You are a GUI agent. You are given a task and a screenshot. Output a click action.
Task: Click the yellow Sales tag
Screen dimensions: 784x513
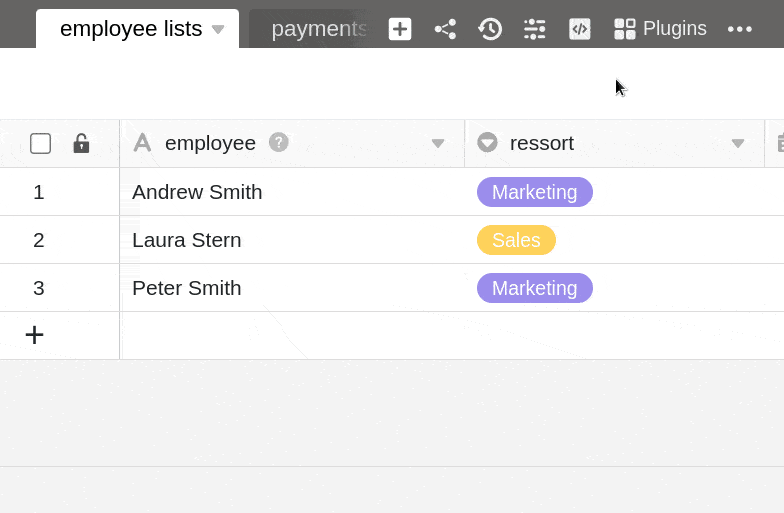click(x=516, y=240)
